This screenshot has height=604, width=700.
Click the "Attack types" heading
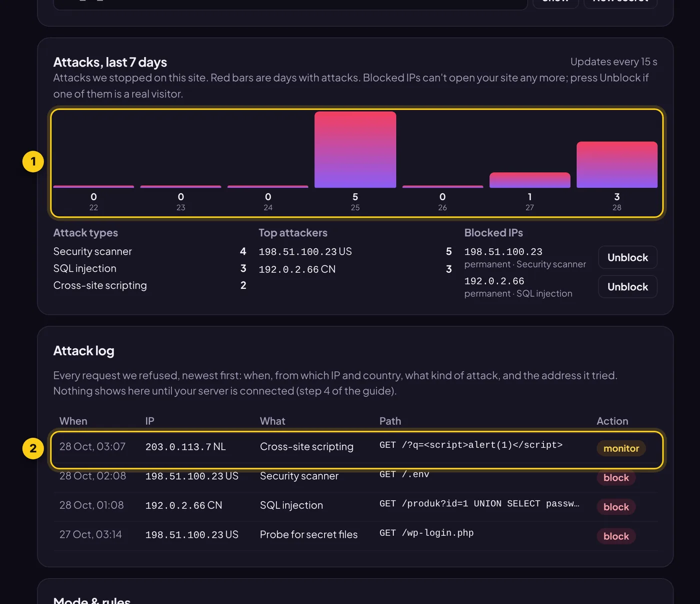coord(85,233)
